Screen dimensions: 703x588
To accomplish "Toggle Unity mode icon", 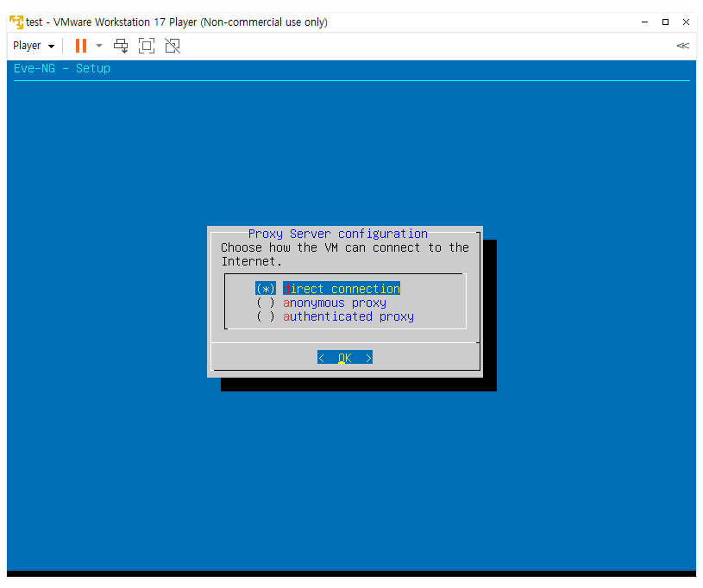I will click(x=173, y=46).
